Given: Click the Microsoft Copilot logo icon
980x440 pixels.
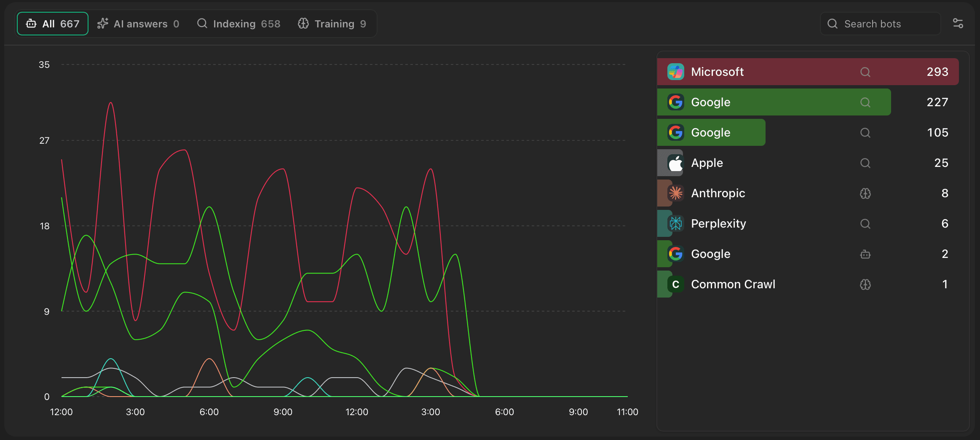Looking at the screenshot, I should click(676, 72).
